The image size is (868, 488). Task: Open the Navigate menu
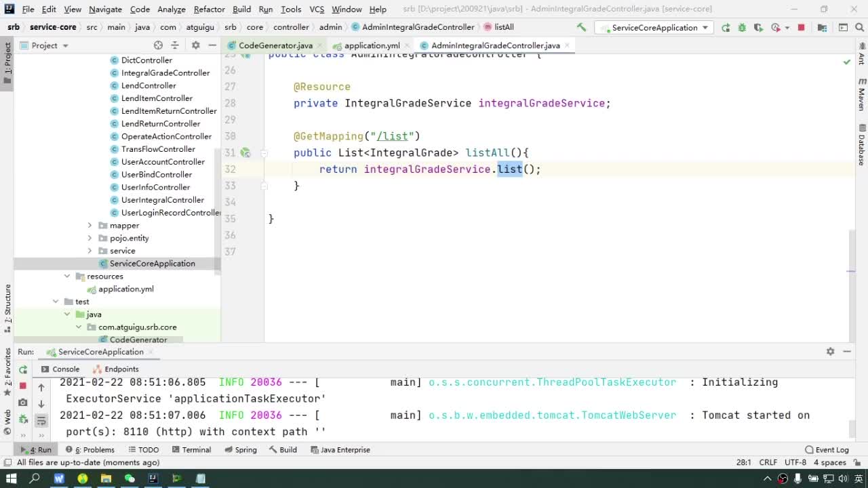tap(105, 9)
